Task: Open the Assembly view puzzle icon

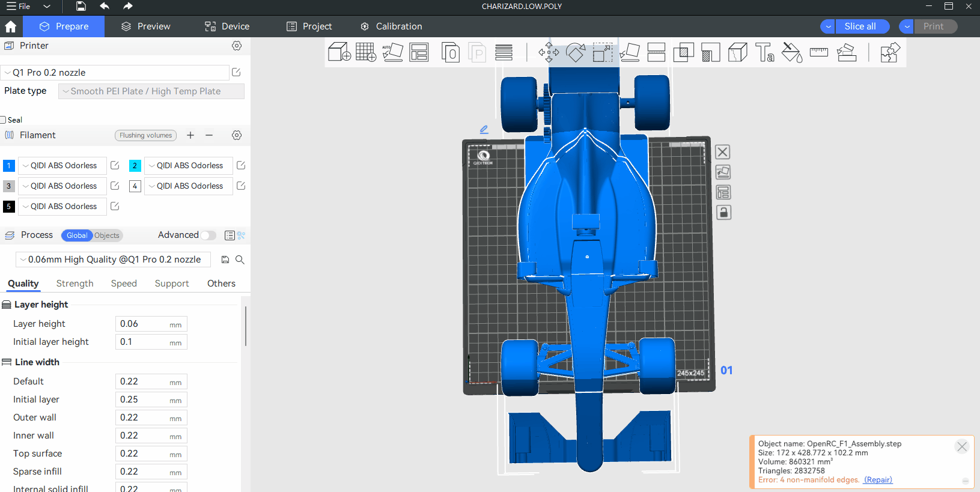Action: point(889,52)
